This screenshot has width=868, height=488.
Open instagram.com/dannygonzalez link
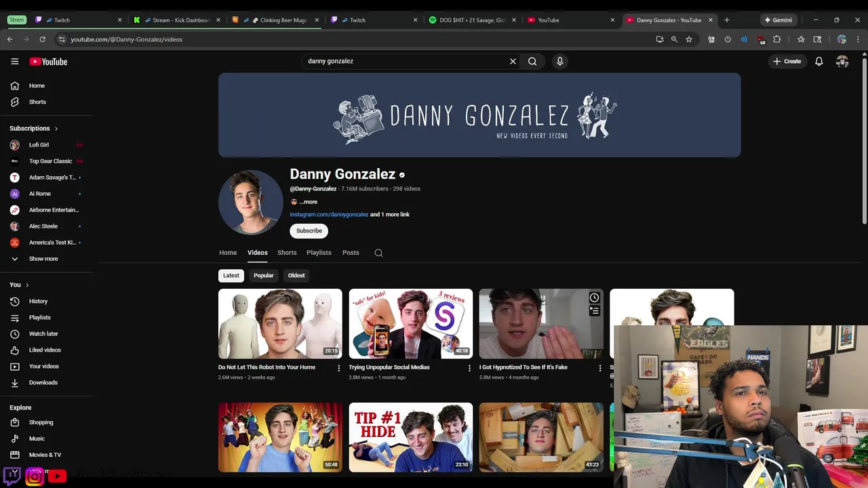[329, 215]
